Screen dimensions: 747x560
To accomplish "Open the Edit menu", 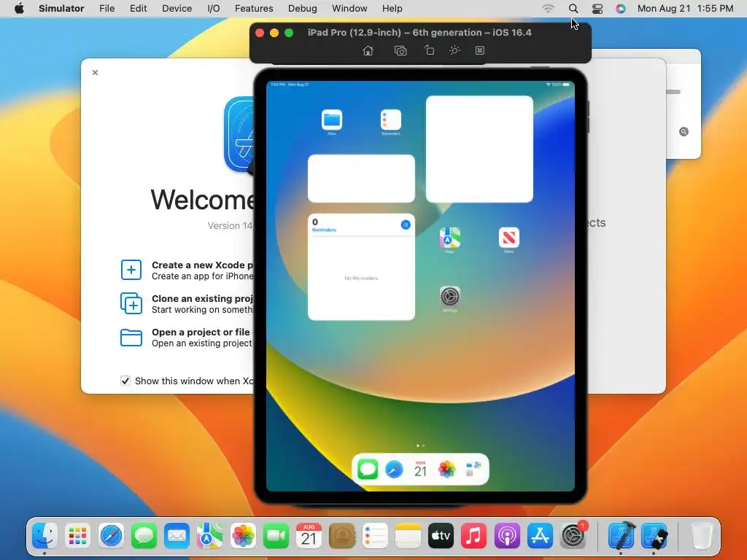I will coord(138,8).
